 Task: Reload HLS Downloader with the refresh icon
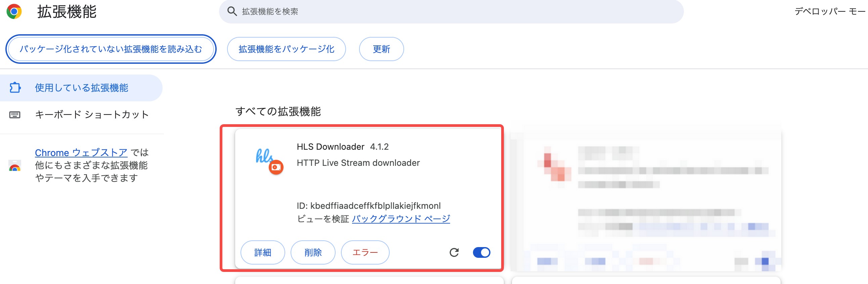[x=454, y=252]
